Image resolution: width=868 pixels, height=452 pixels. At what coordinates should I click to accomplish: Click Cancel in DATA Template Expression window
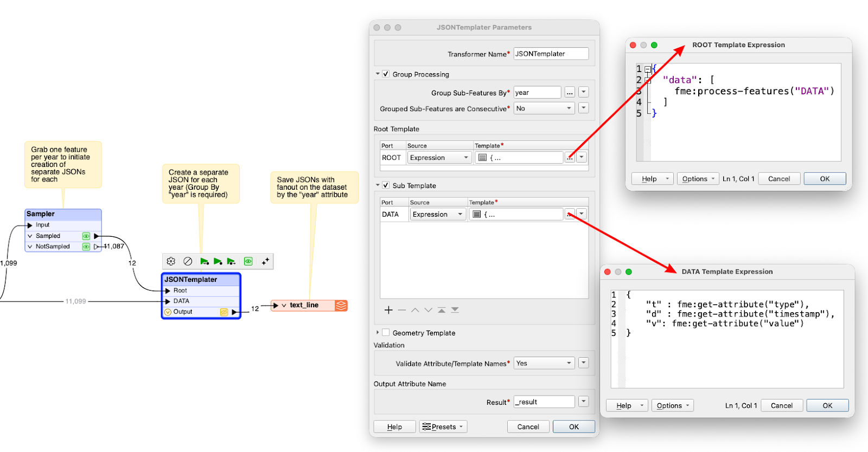tap(782, 405)
